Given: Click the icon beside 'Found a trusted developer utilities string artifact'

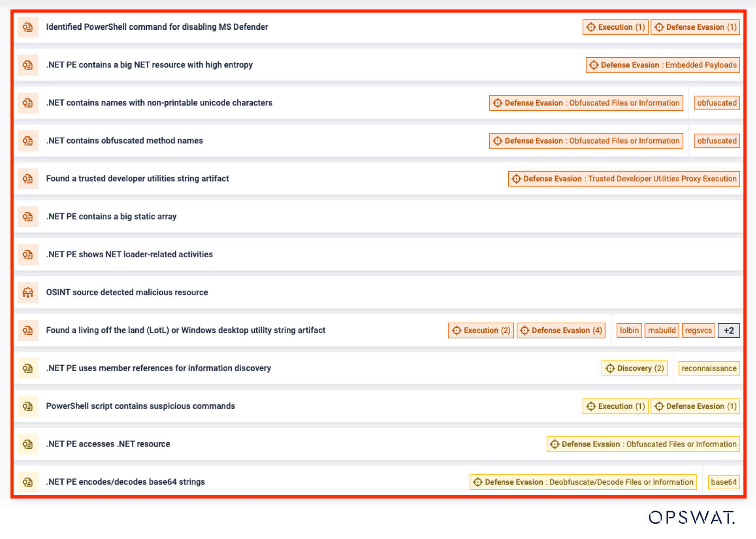Looking at the screenshot, I should point(28,179).
